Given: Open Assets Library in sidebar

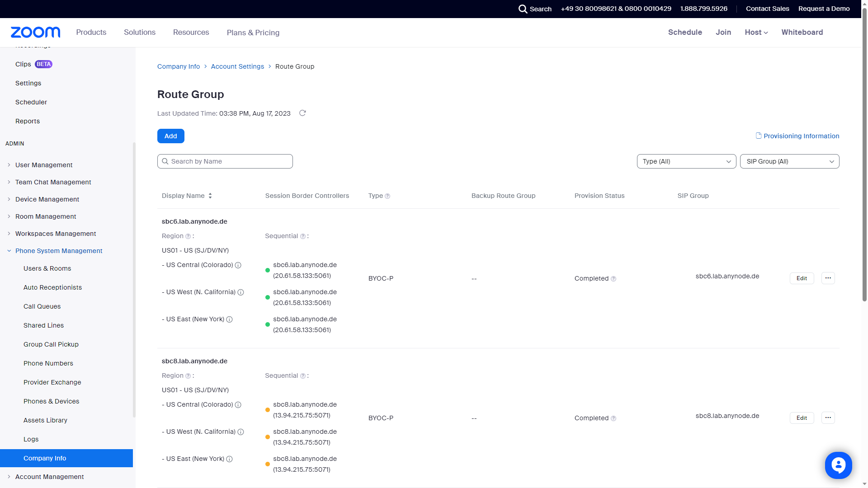Looking at the screenshot, I should pos(45,420).
